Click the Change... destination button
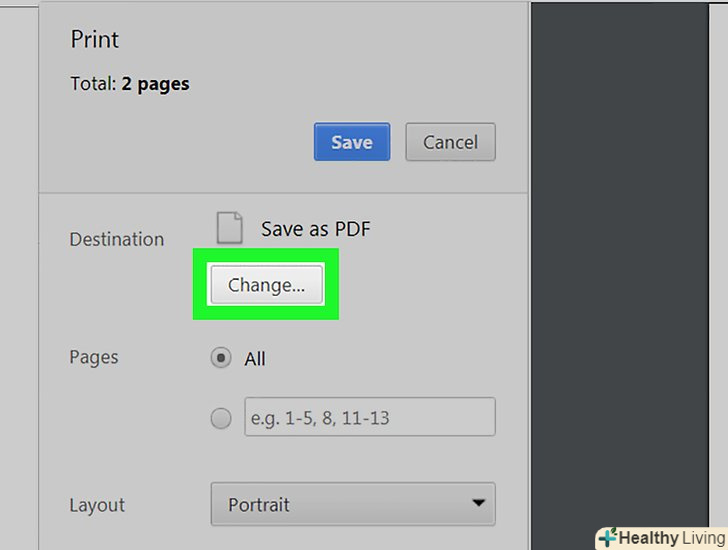728x550 pixels. [266, 285]
